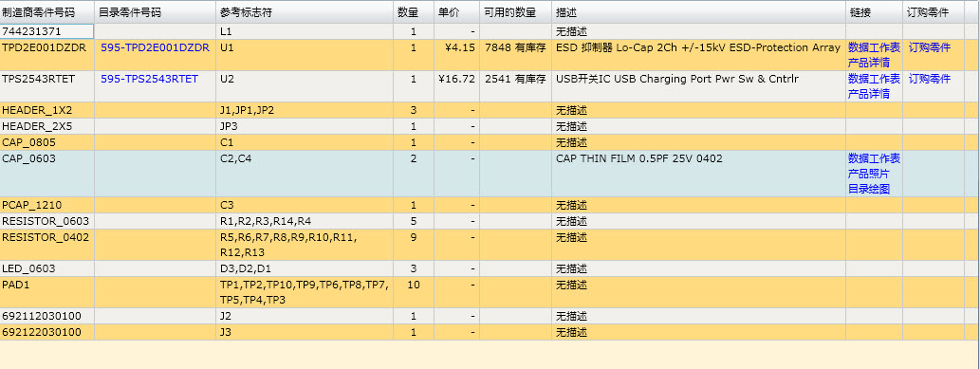Image resolution: width=980 pixels, height=369 pixels.
Task: Click the J1,JP1,JP2 designator cell
Action: [305, 110]
